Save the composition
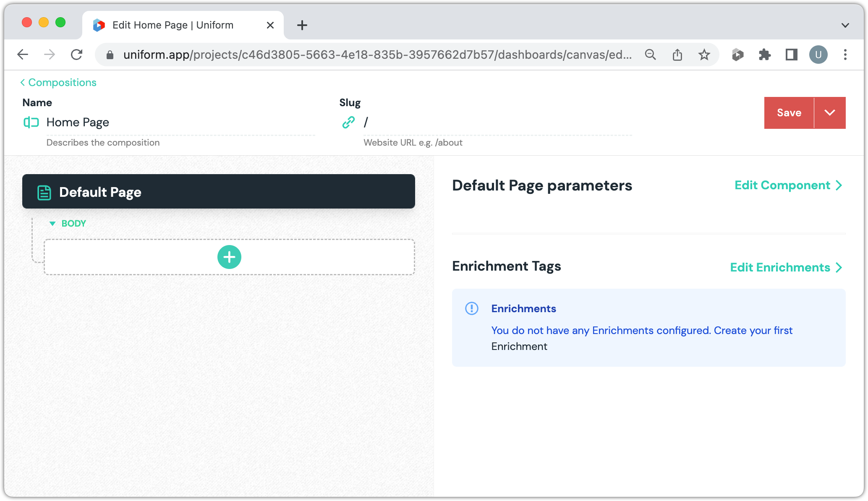Image resolution: width=868 pixels, height=501 pixels. pyautogui.click(x=789, y=112)
